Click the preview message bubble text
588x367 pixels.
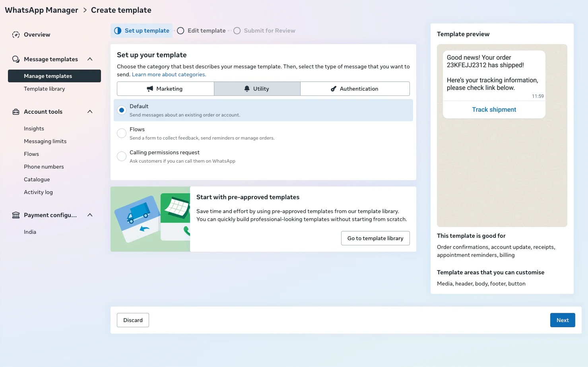[x=492, y=72]
